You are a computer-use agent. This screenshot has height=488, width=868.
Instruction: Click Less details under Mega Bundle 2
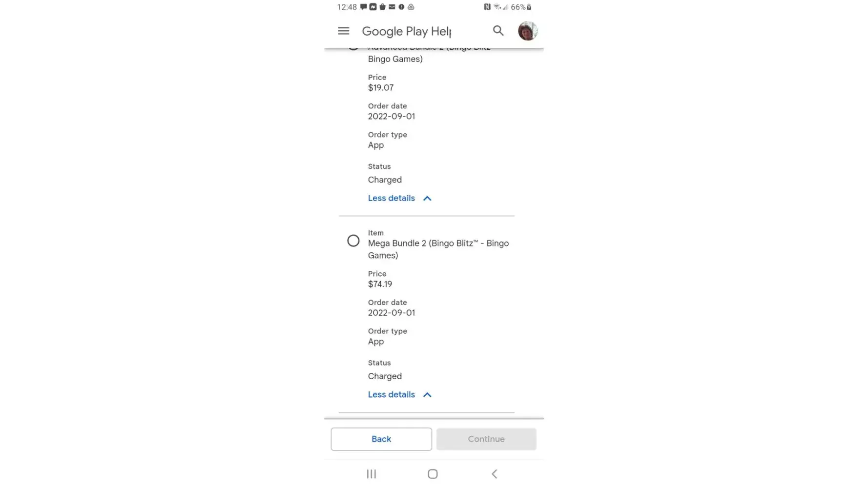click(392, 395)
